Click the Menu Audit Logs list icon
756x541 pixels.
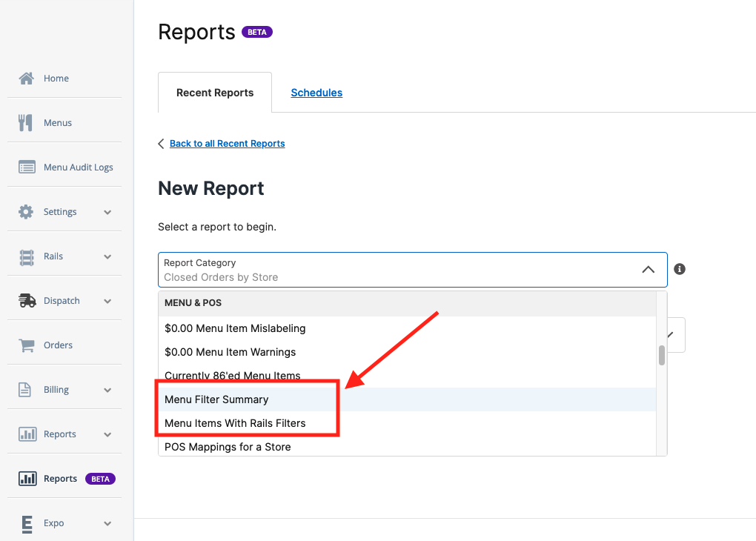(27, 167)
